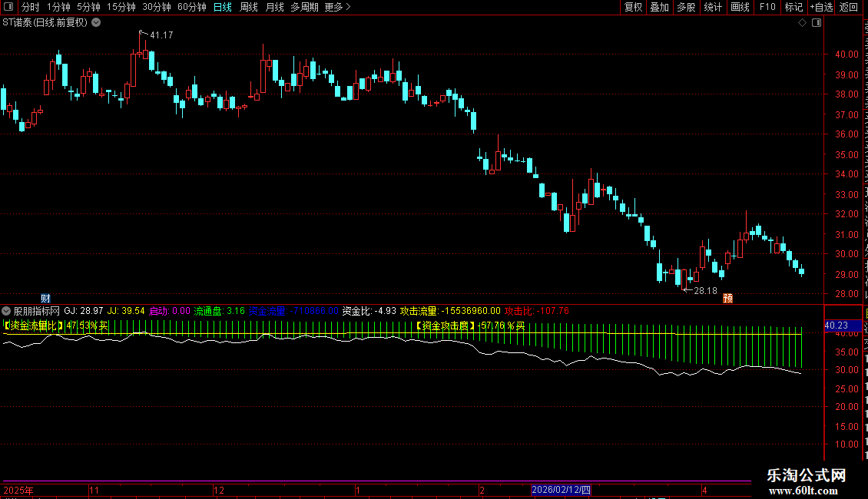Click the 28.18 low price annotation
This screenshot has width=868, height=499.
coord(705,290)
